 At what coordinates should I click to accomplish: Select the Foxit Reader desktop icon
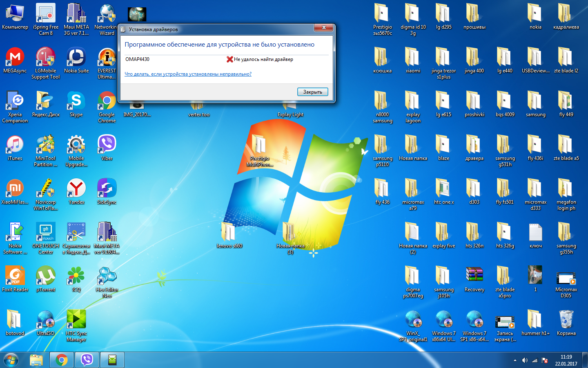[15, 279]
